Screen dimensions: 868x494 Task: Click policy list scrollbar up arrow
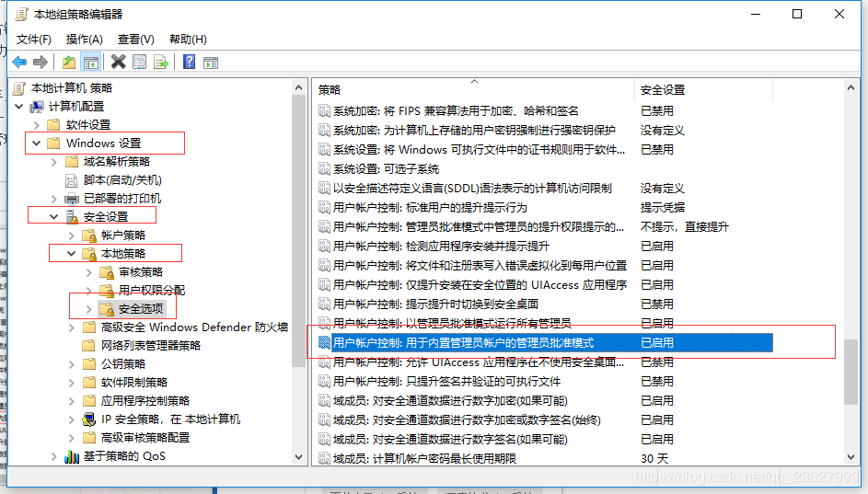point(851,87)
